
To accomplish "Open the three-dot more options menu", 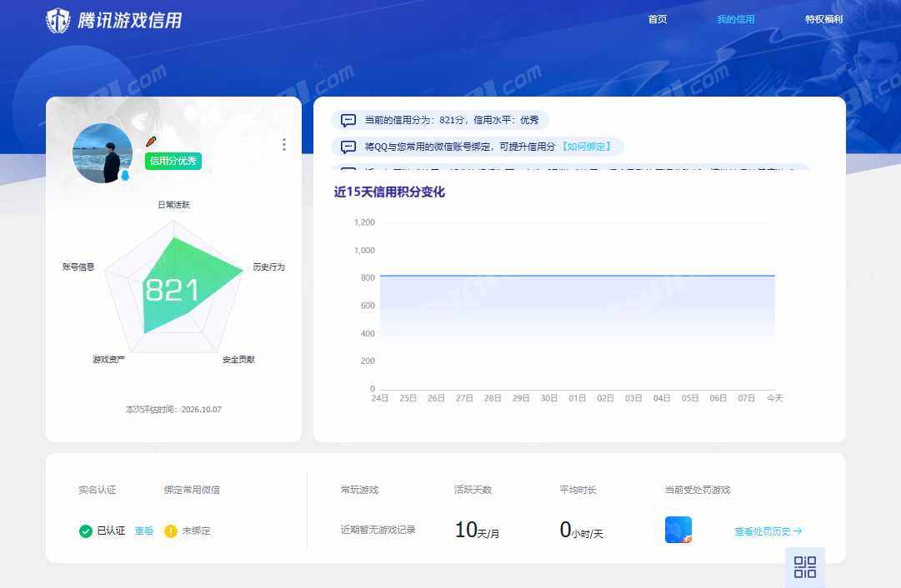I will [284, 145].
